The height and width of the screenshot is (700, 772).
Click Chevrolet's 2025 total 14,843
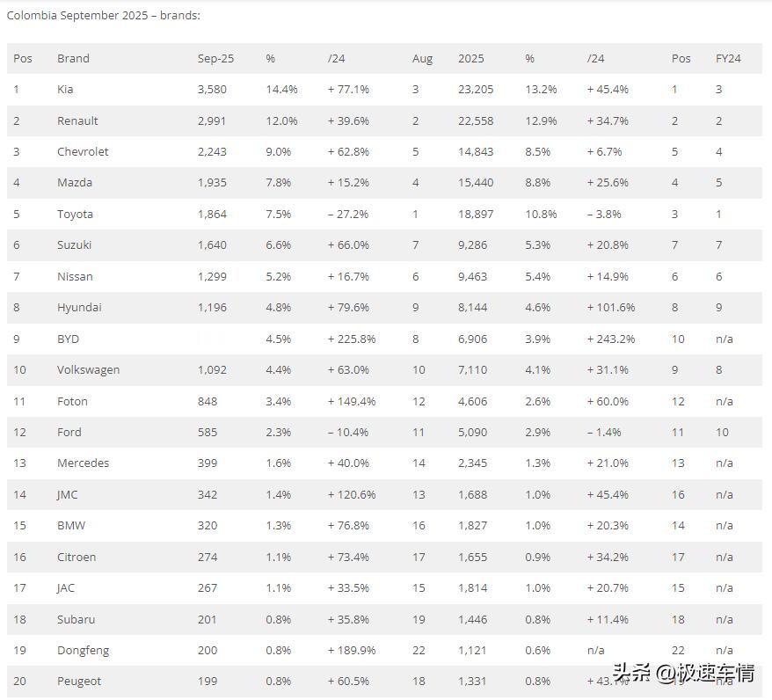[476, 152]
